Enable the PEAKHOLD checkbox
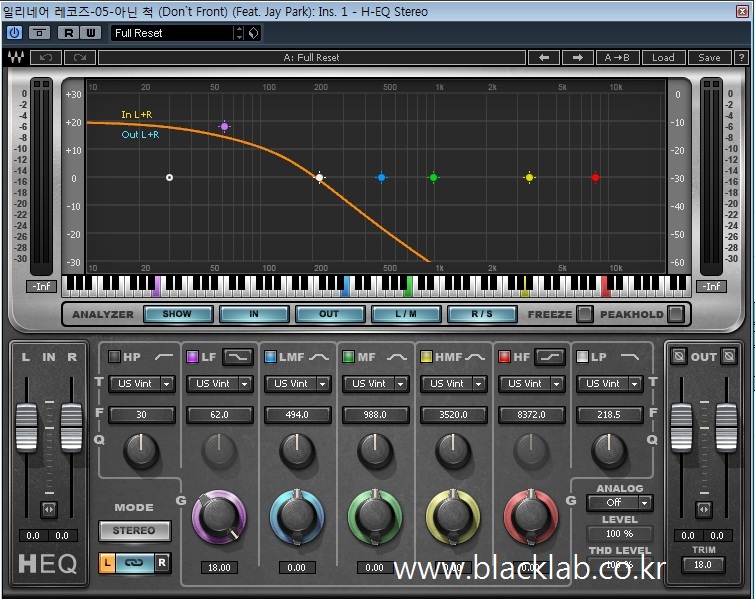756x599 pixels. pos(676,314)
